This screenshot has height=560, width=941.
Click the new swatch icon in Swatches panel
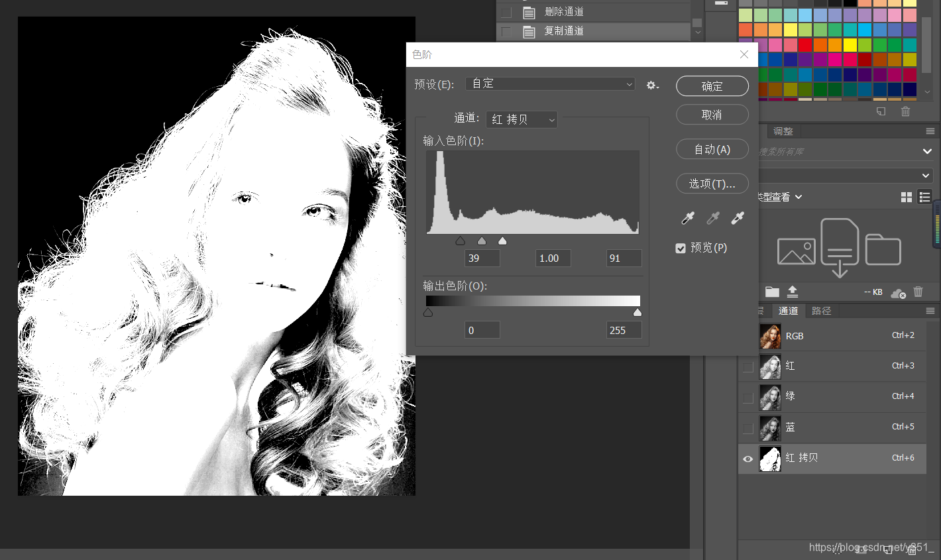(881, 111)
